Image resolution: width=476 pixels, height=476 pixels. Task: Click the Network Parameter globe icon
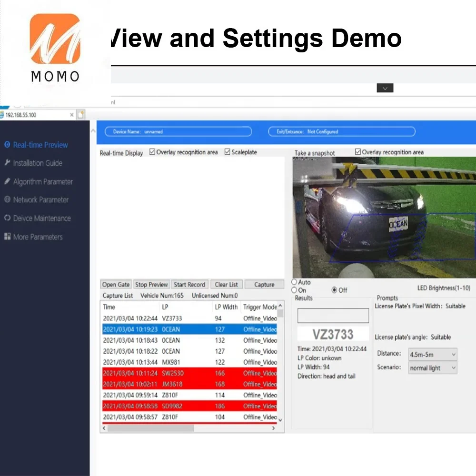[7, 199]
